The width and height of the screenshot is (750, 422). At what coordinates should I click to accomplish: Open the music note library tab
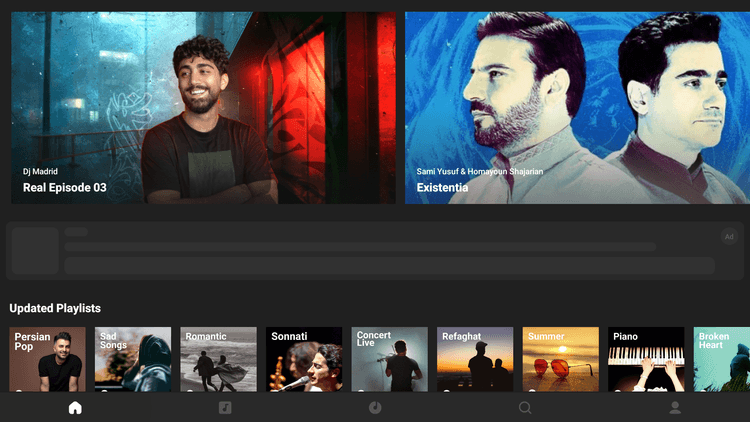(225, 408)
